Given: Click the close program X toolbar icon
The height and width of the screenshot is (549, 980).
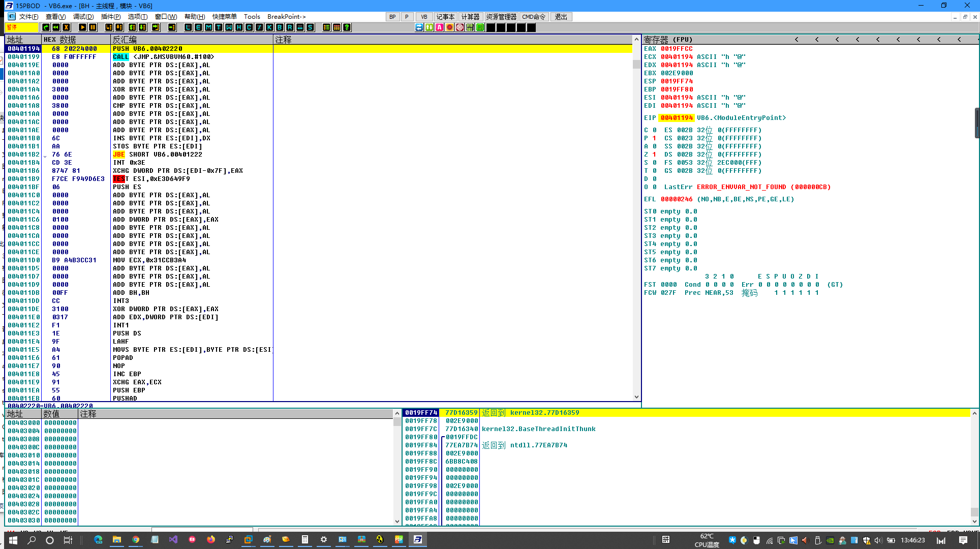Looking at the screenshot, I should [x=66, y=27].
